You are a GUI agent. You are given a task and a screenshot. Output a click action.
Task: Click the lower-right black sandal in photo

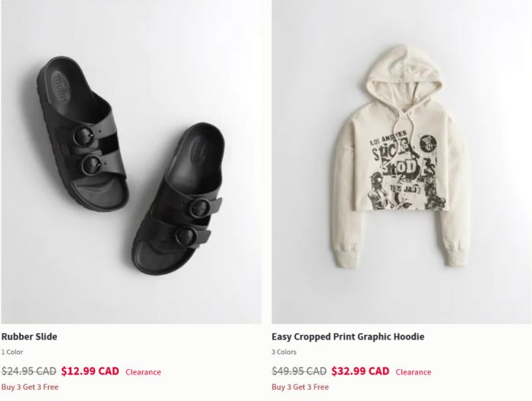177,199
